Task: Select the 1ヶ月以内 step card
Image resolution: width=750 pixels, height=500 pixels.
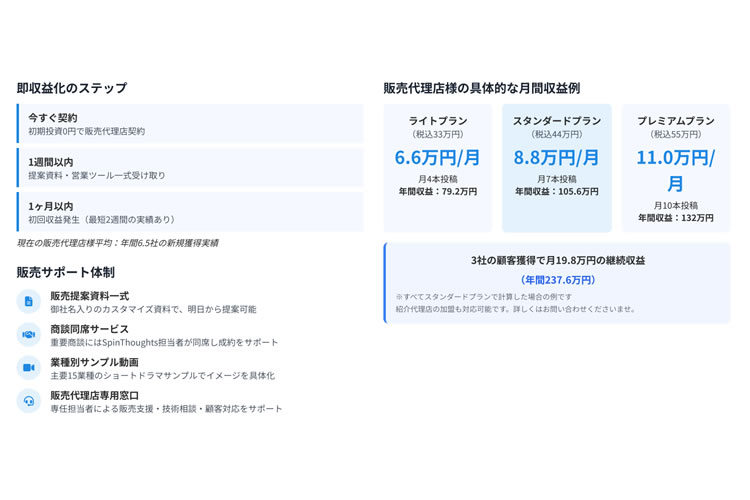Action: tap(190, 212)
